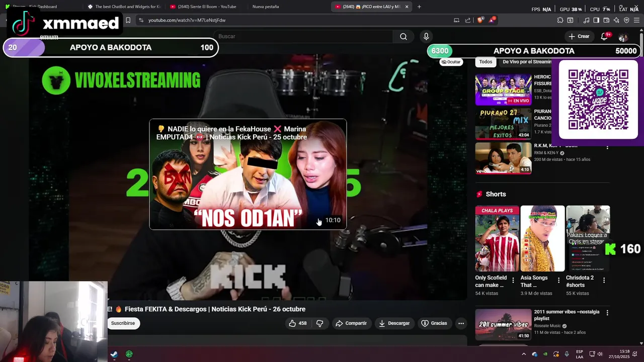This screenshot has width=644, height=362.
Task: Open Steam from the taskbar
Action: click(x=114, y=354)
